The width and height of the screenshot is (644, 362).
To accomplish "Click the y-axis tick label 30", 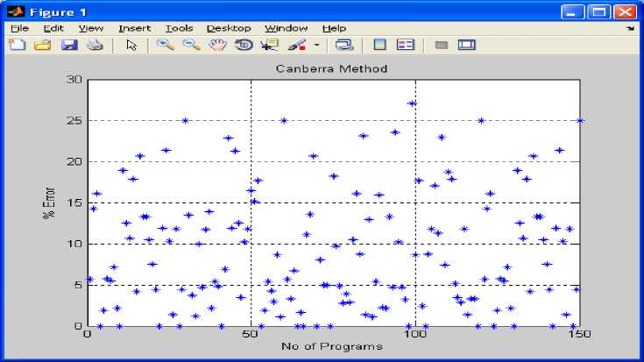I will point(74,79).
